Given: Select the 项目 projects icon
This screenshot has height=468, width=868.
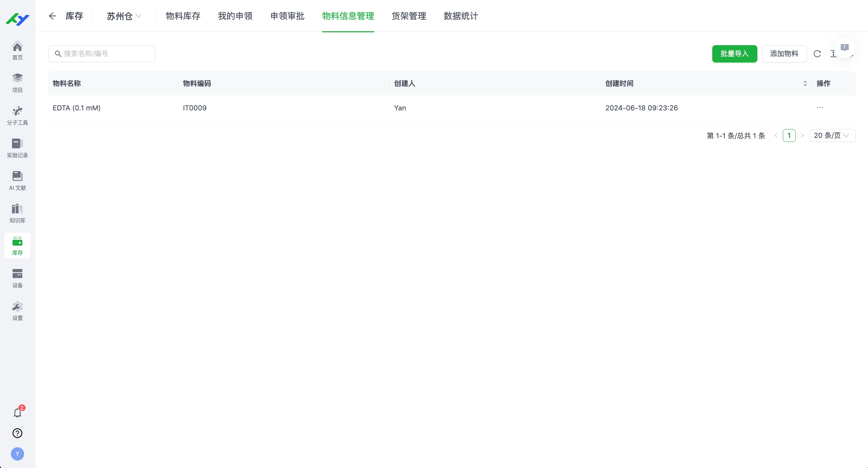Looking at the screenshot, I should click(17, 82).
